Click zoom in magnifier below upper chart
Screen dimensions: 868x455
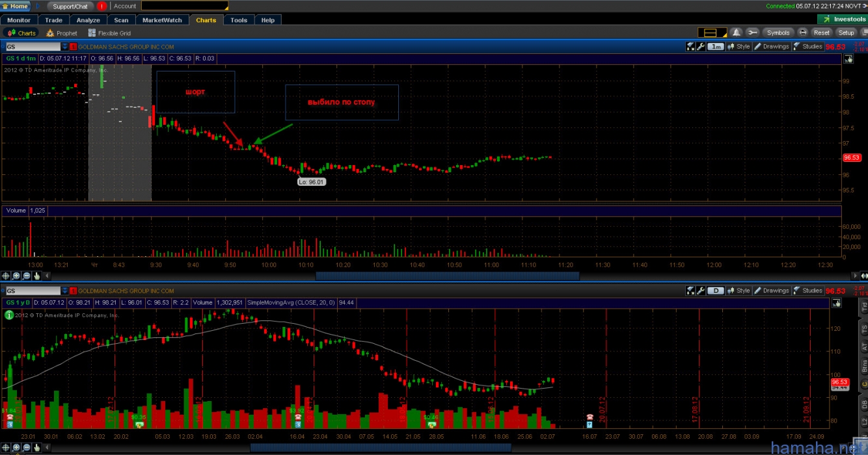(x=16, y=276)
